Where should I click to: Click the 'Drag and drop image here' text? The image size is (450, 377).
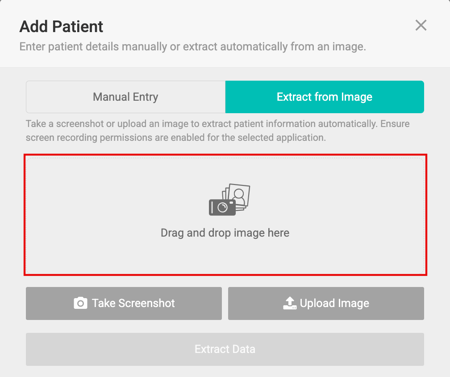point(225,233)
